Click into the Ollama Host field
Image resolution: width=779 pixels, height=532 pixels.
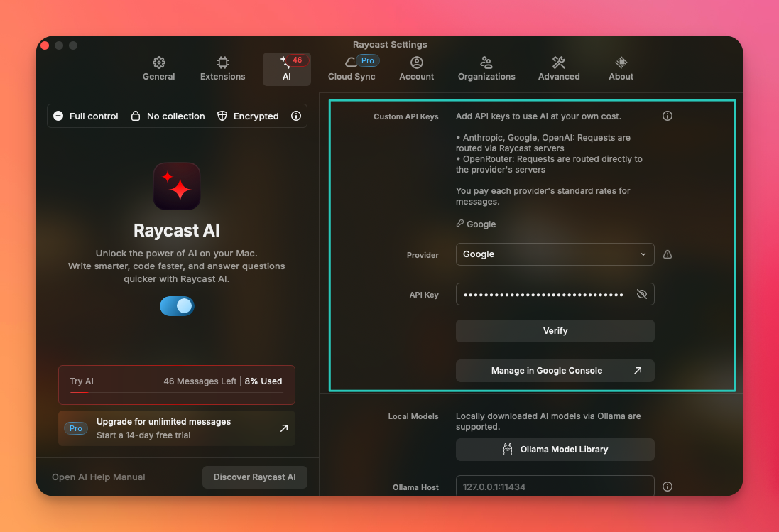coord(555,487)
